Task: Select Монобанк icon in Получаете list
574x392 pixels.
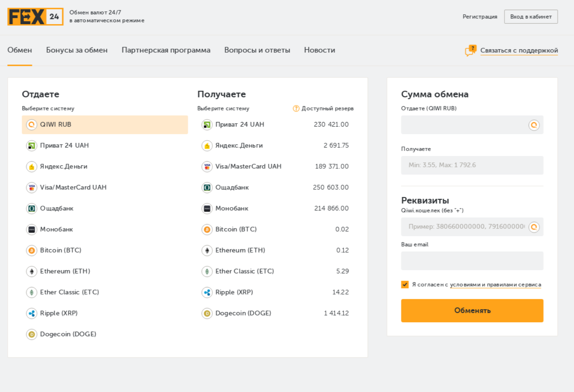Action: click(x=207, y=209)
